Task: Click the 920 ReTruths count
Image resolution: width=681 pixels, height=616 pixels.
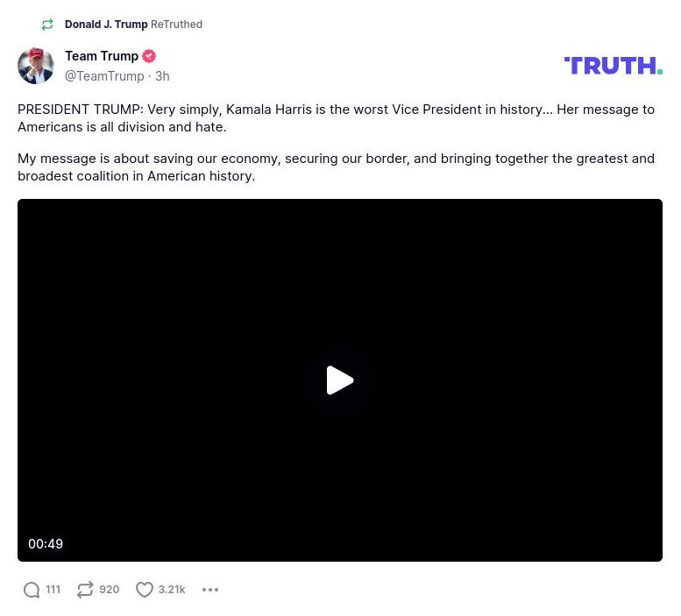Action: point(110,590)
